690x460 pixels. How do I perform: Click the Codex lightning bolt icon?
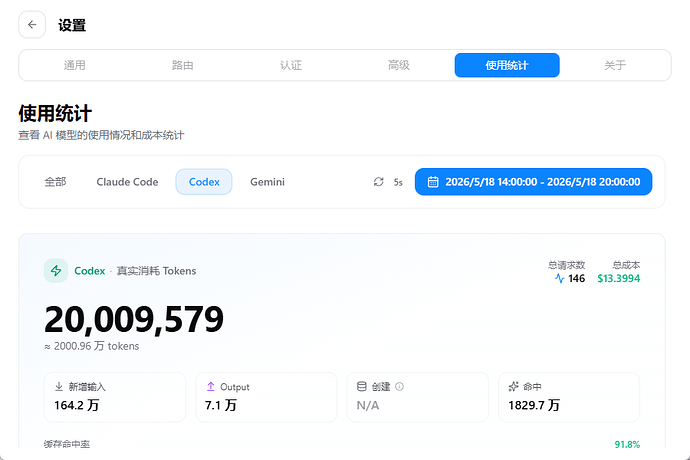click(56, 270)
